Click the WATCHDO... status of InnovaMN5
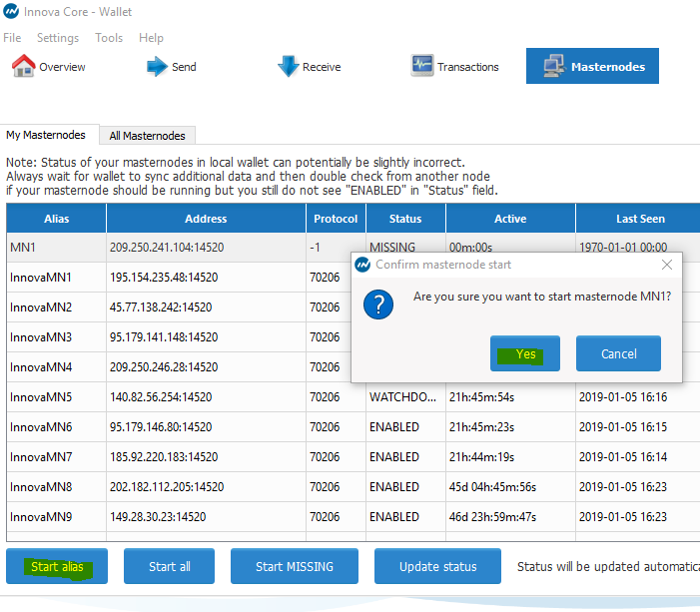Image resolution: width=700 pixels, height=612 pixels. click(x=405, y=396)
